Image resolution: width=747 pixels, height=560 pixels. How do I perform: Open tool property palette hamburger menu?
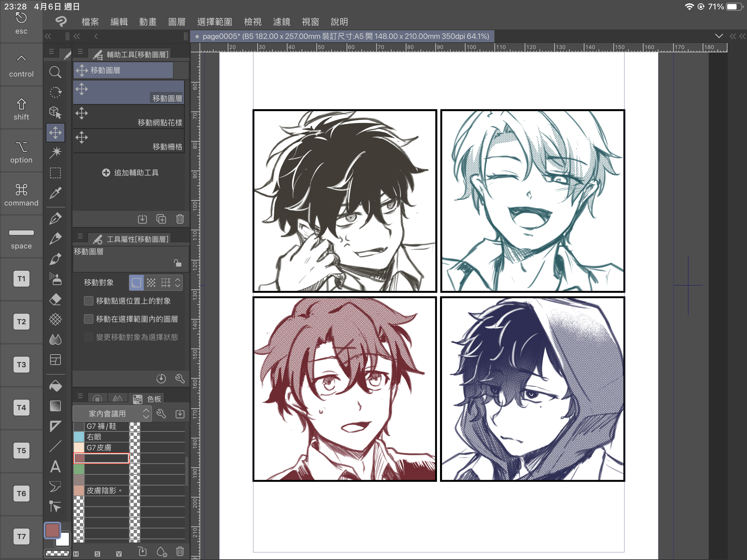(80, 236)
